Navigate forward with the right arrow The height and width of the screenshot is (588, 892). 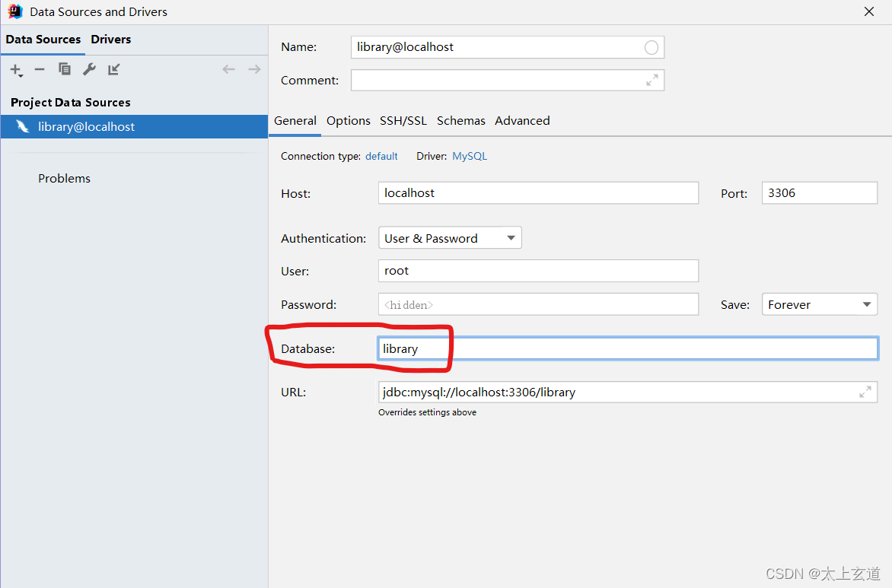[x=254, y=69]
